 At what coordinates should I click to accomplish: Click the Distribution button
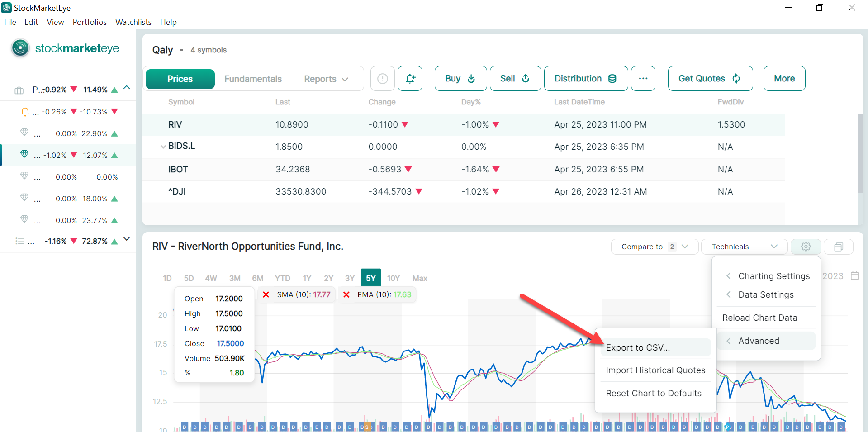(586, 79)
